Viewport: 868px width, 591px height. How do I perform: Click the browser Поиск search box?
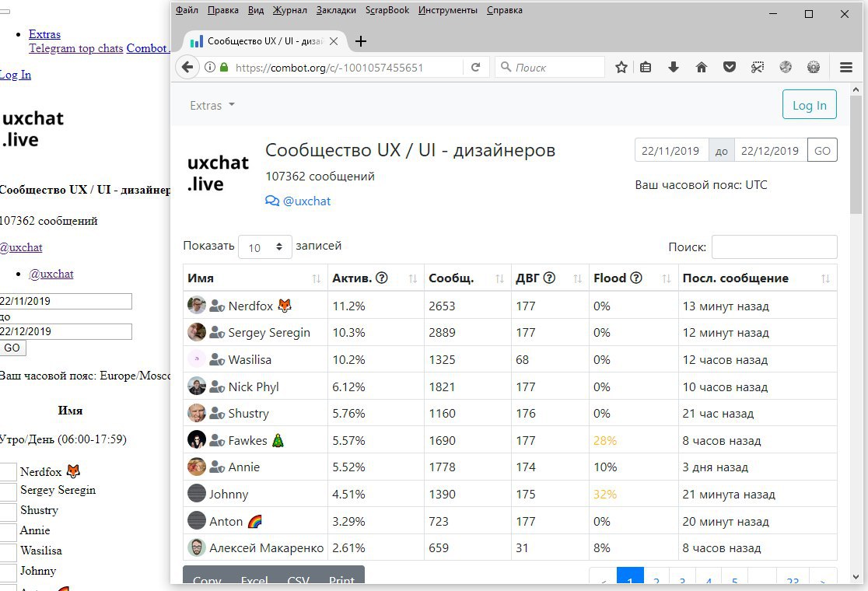point(550,68)
